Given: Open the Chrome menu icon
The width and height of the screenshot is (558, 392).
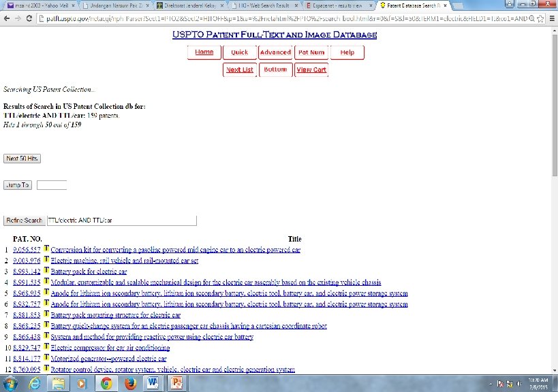Looking at the screenshot, I should point(552,18).
